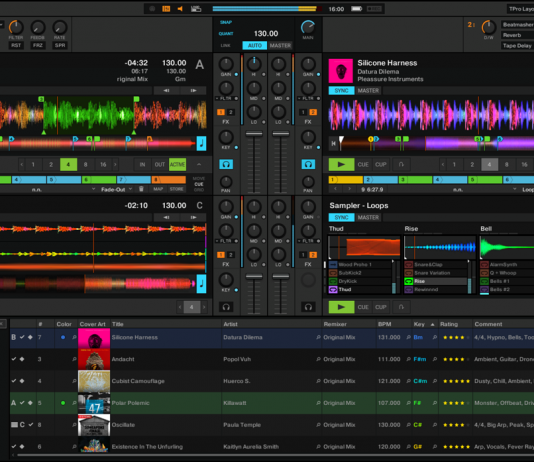Set Deck B as tempo MASTER
The width and height of the screenshot is (534, 462).
pyautogui.click(x=368, y=91)
